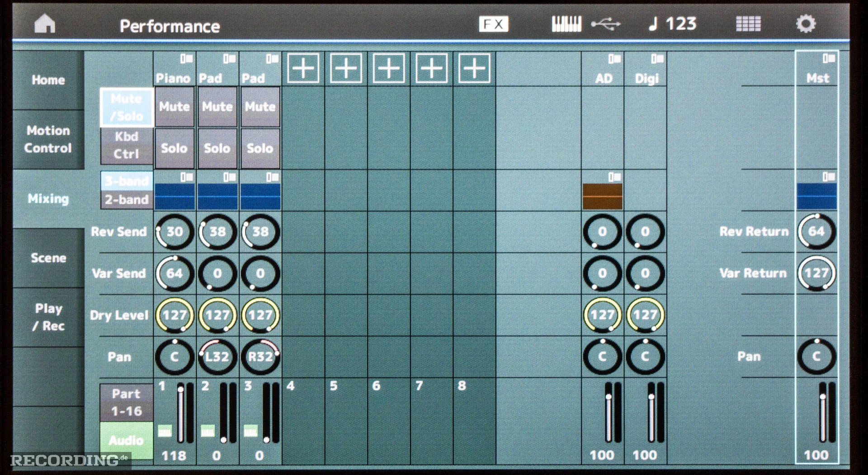Switch to Kbd Ctrl mode
Viewport: 868px width, 475px height.
pos(127,146)
